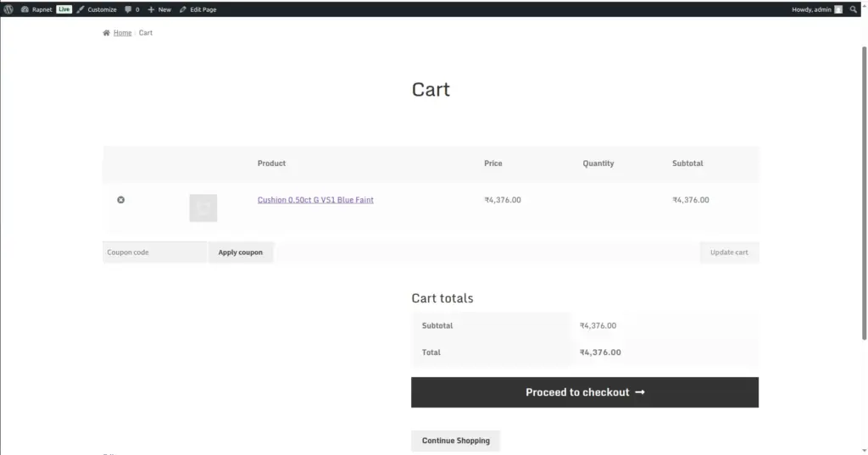Click the Apply coupon button

240,252
